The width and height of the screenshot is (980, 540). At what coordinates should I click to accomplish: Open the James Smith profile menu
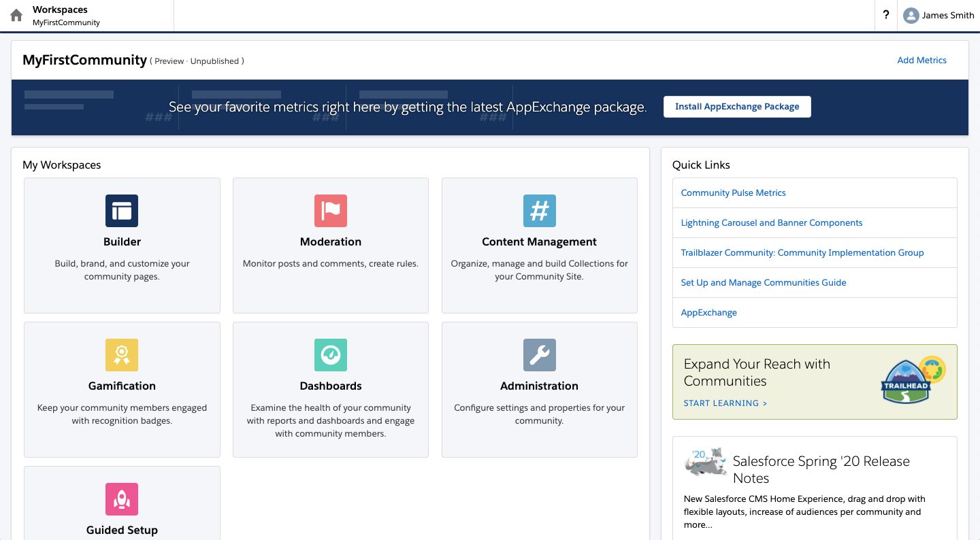coord(938,16)
